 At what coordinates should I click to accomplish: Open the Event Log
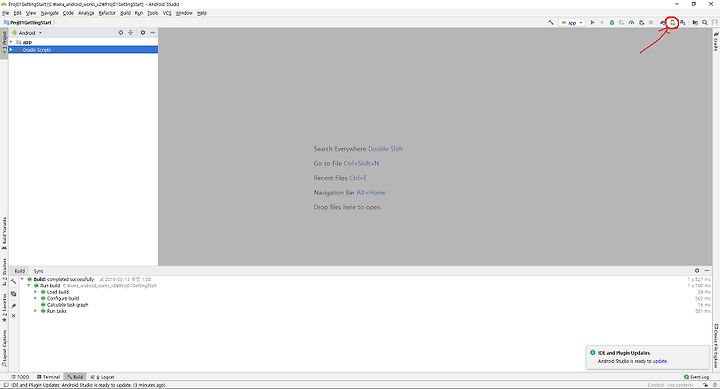coord(697,377)
